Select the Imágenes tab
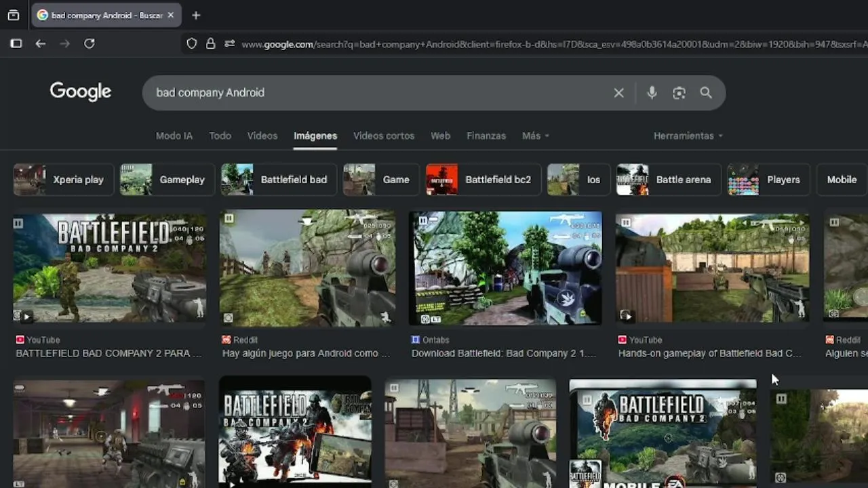 point(315,136)
